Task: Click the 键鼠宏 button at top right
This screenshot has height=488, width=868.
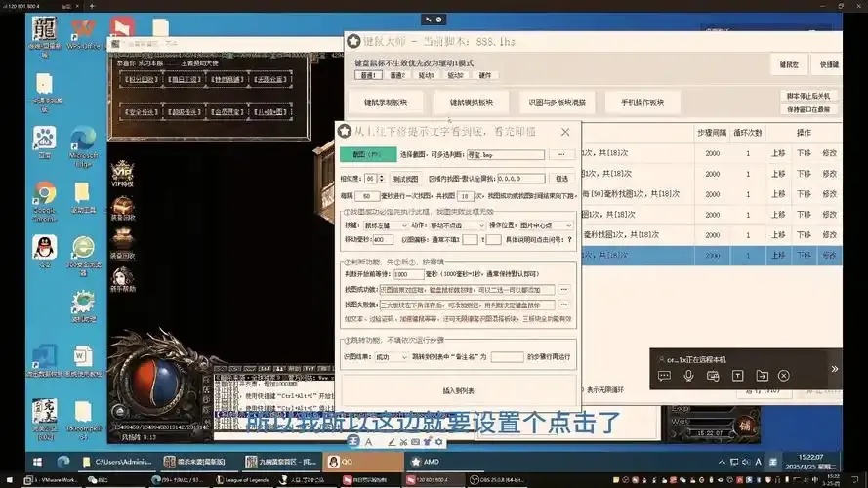Action: (789, 64)
